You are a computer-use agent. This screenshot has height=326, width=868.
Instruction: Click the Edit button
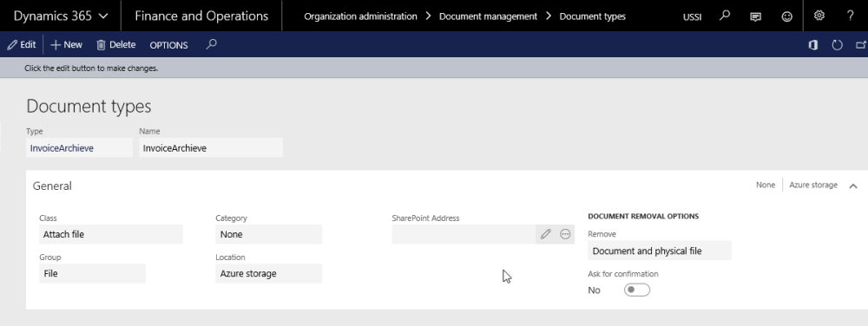(22, 45)
